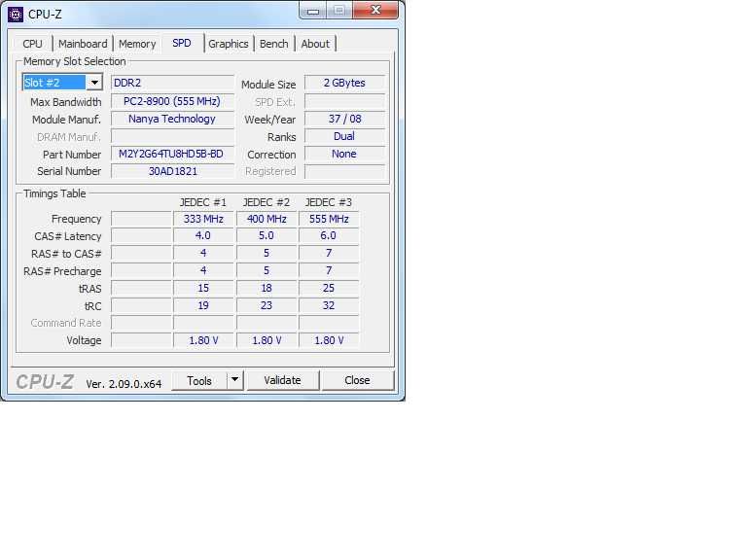Minimize the CPU-Z window
Screen dimensions: 747x560
pyautogui.click(x=313, y=11)
